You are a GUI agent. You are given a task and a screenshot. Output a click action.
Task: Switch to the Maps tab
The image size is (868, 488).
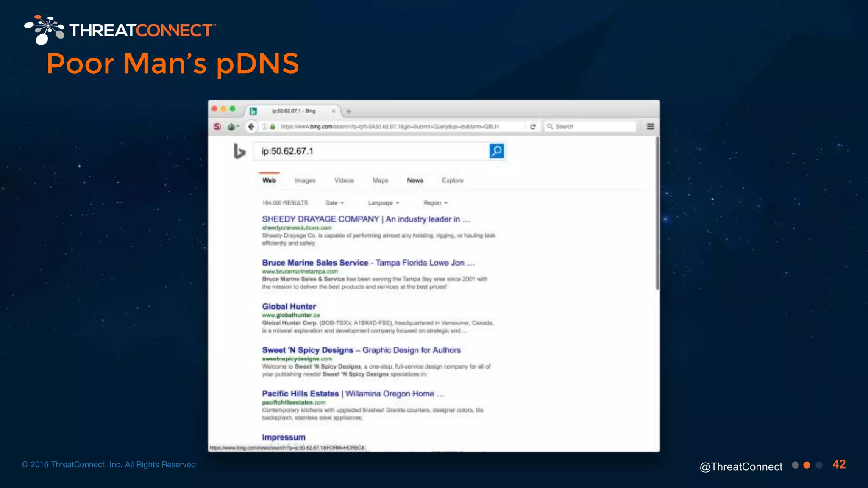coord(380,180)
